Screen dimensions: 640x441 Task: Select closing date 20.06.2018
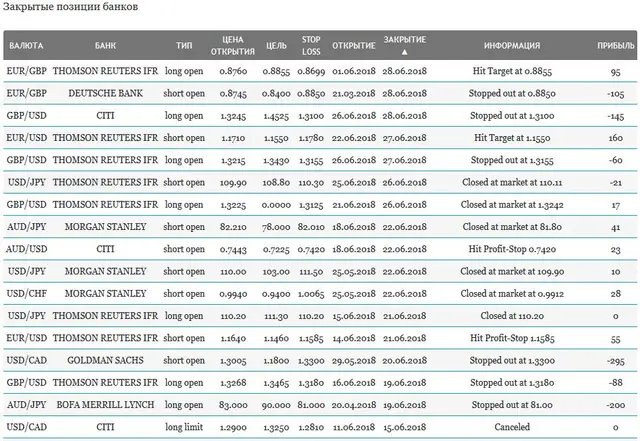coord(404,361)
